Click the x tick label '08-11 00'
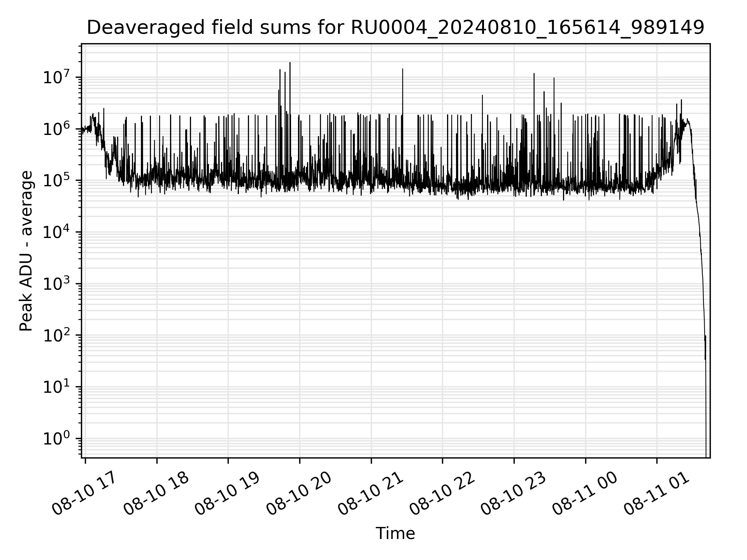Viewport: 747px width, 560px height. point(585,494)
